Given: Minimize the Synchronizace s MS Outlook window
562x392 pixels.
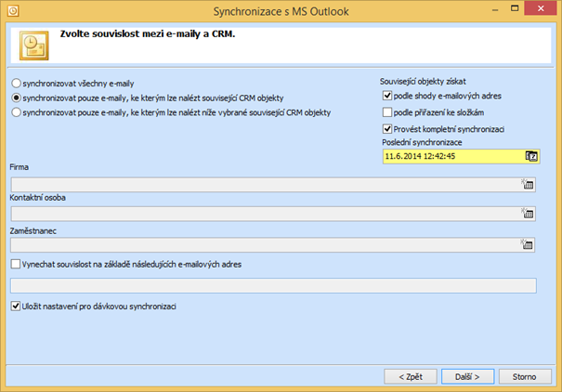Looking at the screenshot, I should tap(495, 8).
